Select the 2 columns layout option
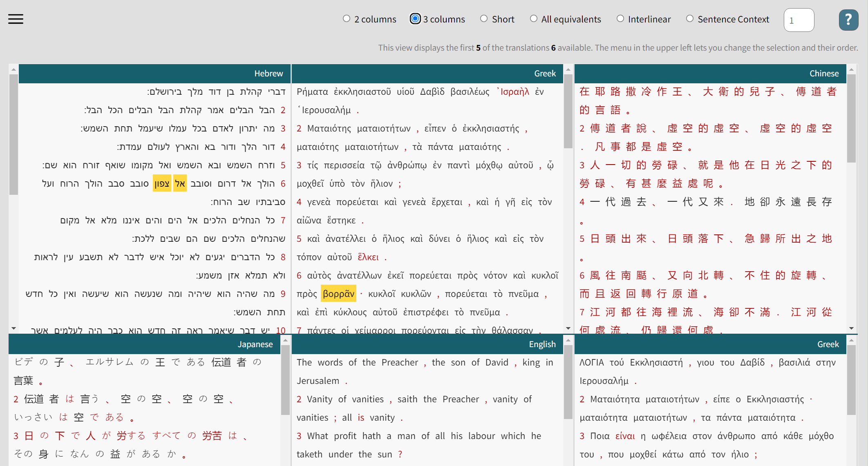This screenshot has width=868, height=466. [x=347, y=19]
